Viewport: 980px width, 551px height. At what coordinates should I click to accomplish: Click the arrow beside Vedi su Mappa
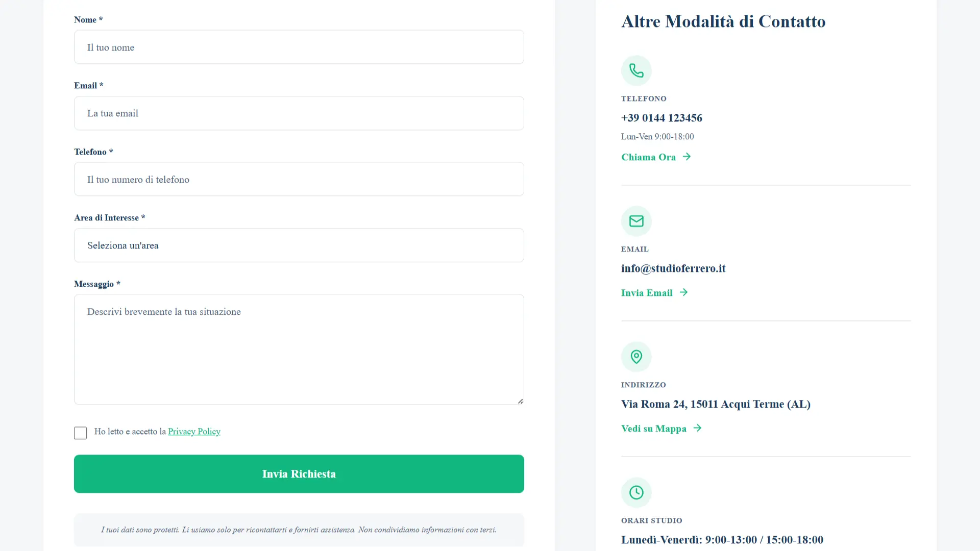697,428
